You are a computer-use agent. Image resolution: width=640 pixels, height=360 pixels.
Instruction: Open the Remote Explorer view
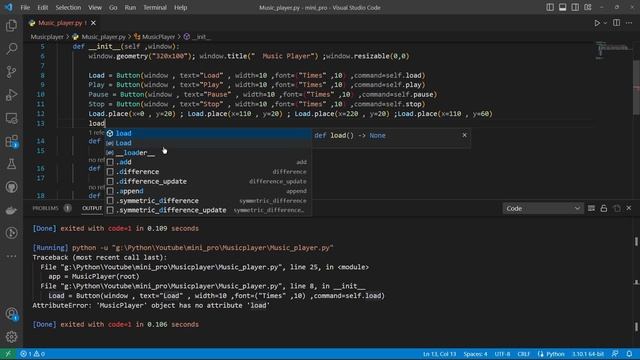click(11, 118)
